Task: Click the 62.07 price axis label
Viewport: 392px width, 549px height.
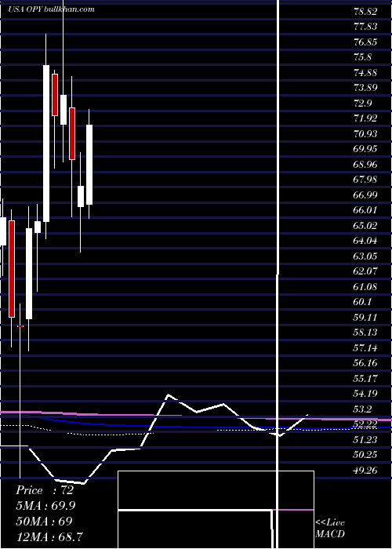Action: coord(365,271)
